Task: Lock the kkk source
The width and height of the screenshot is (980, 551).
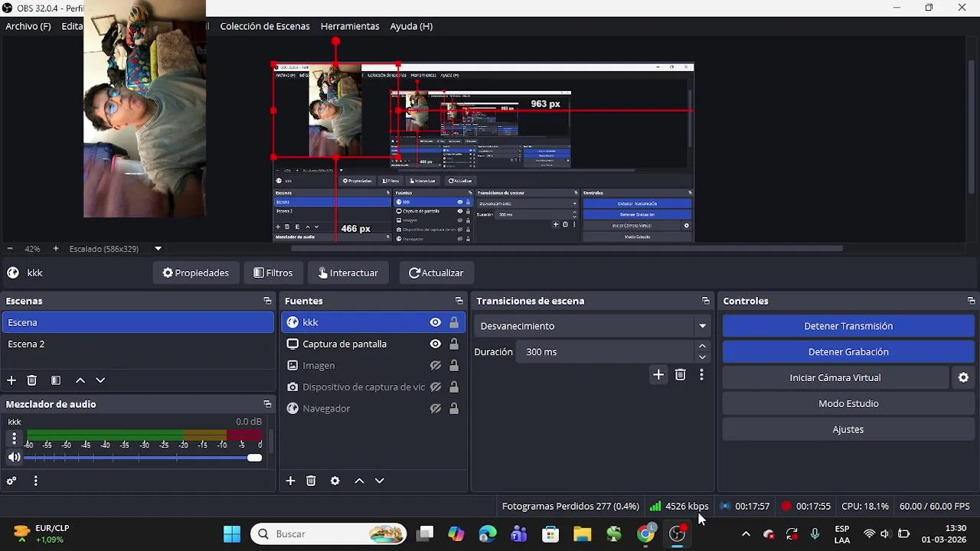Action: 454,323
